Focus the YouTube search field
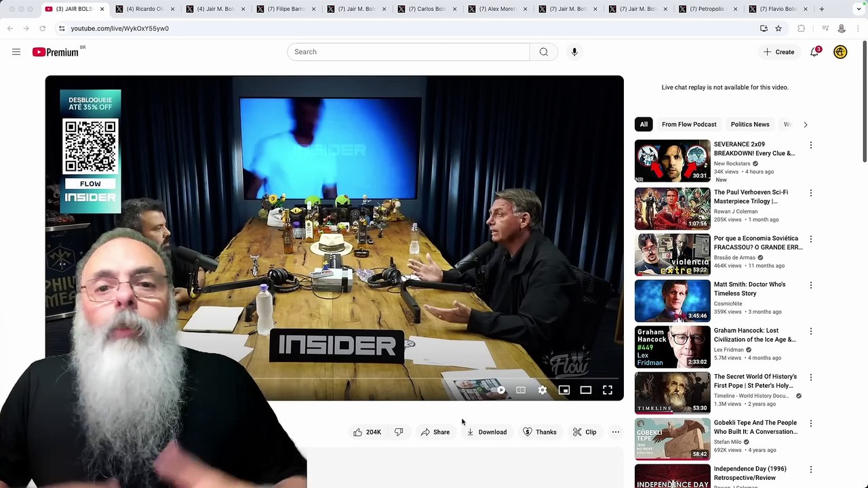Screen dimensions: 868x488 click(x=408, y=52)
